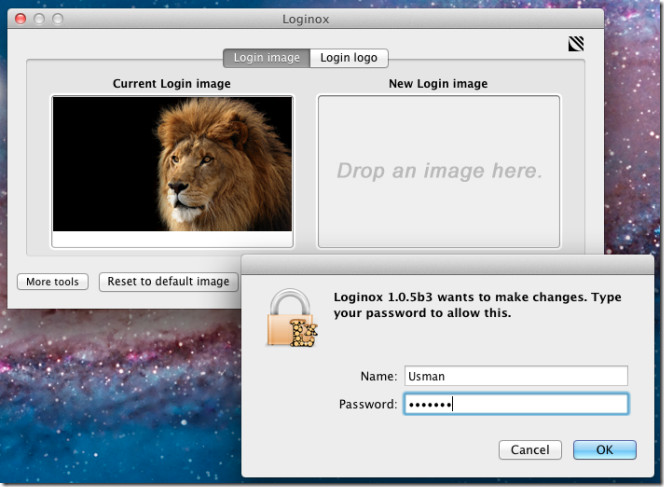The width and height of the screenshot is (664, 487).
Task: Click inside the Password field
Action: point(516,404)
